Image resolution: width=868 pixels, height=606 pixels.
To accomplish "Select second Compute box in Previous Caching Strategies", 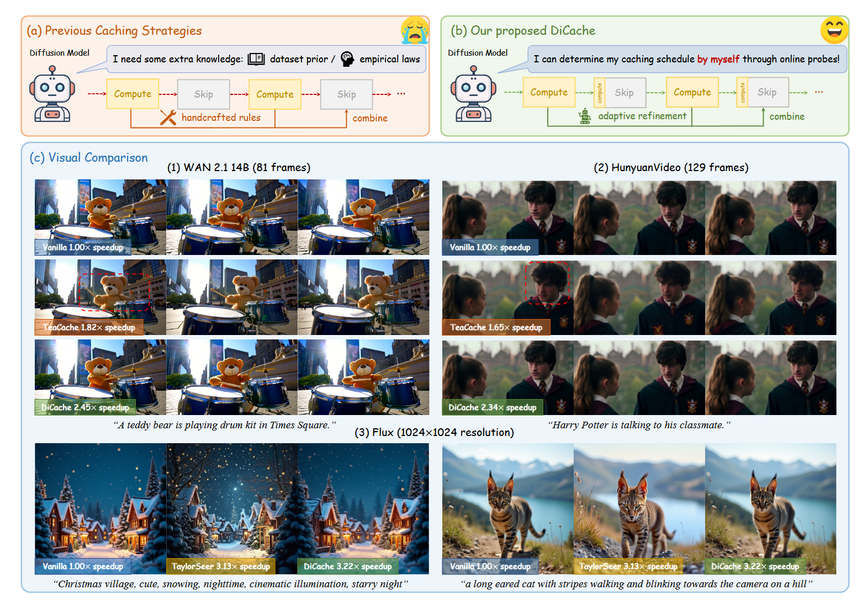I will pyautogui.click(x=275, y=94).
